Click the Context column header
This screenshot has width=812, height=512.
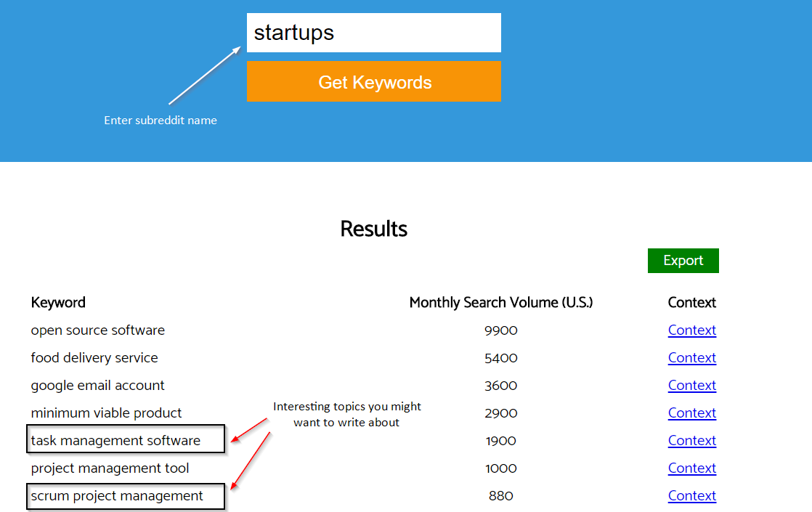[691, 302]
